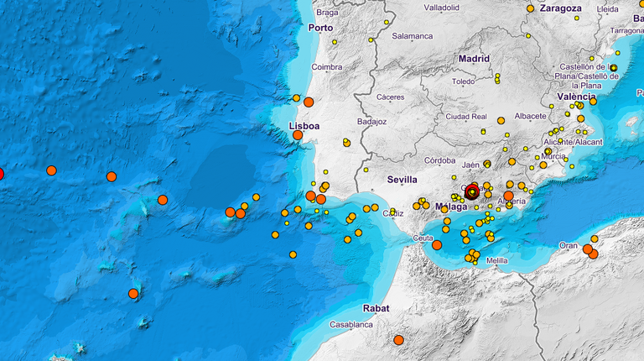
Task: Select the orange earthquake marker beside Lisboa
Action: [298, 134]
